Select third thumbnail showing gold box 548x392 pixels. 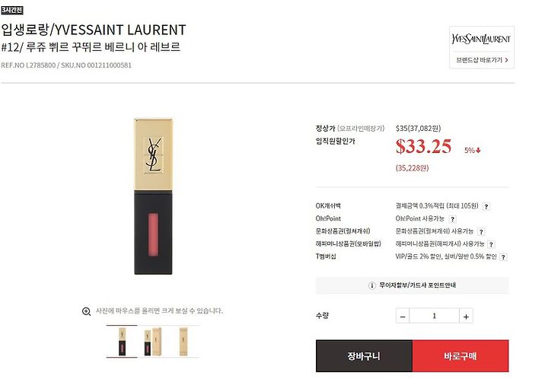tap(183, 341)
